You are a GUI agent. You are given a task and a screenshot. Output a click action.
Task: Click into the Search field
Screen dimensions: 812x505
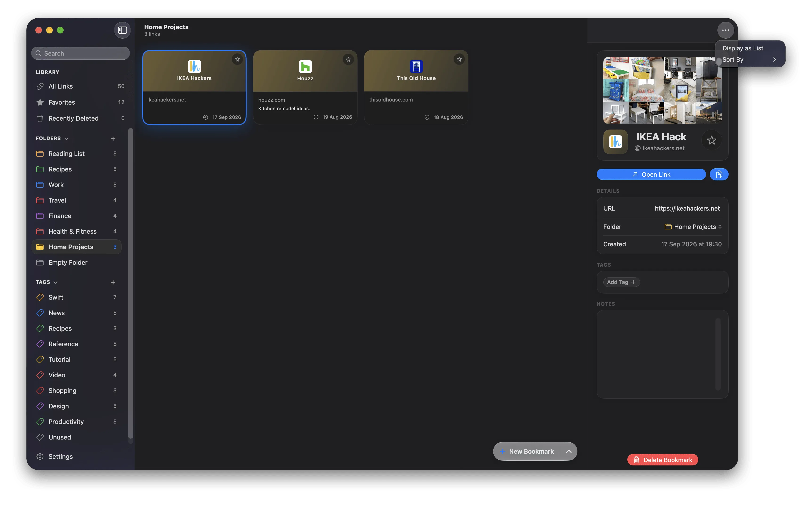tap(80, 53)
